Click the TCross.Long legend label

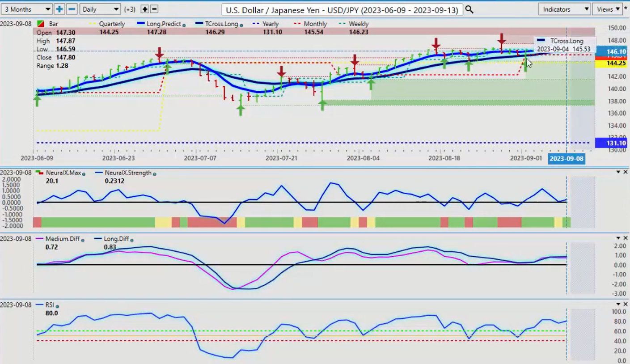coord(222,24)
